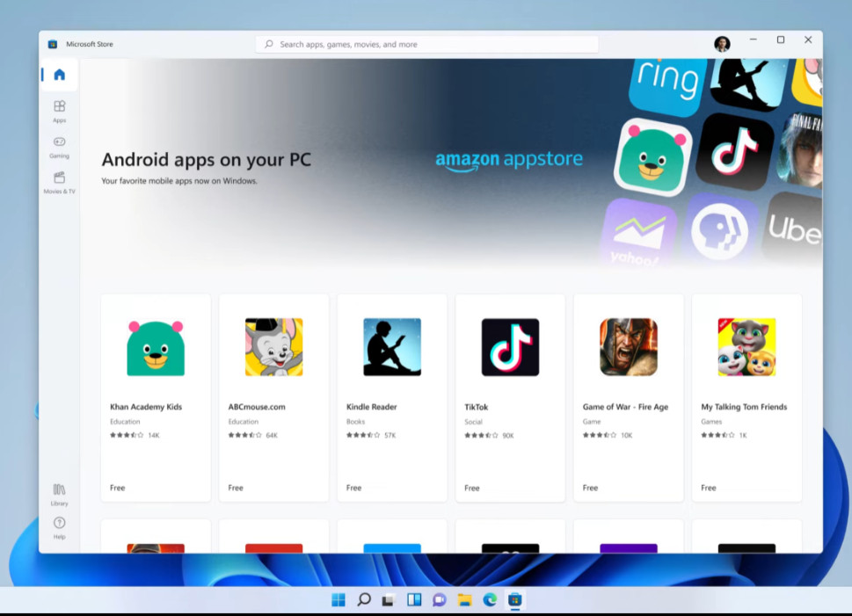The height and width of the screenshot is (616, 852).
Task: Open the Home section in sidebar
Action: [59, 75]
